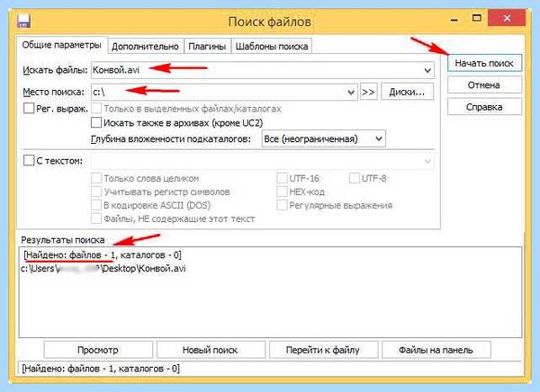Toggle the UTF-16 checkbox

282,178
